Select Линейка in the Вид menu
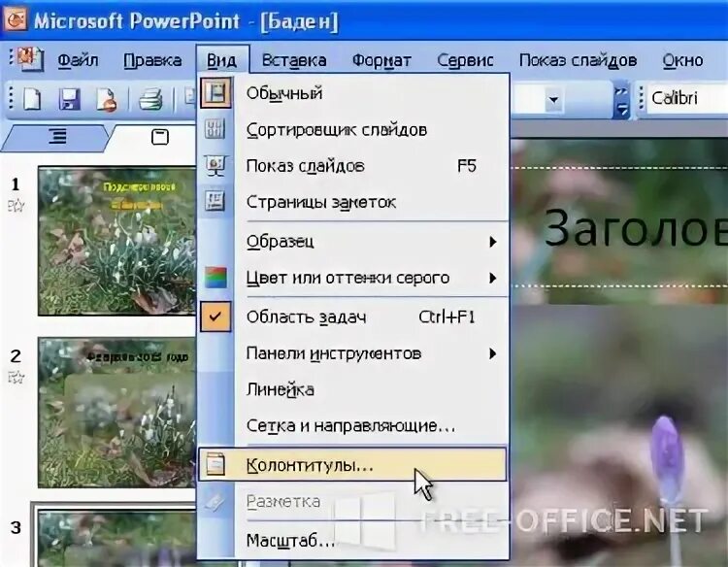This screenshot has width=728, height=567. (x=353, y=389)
